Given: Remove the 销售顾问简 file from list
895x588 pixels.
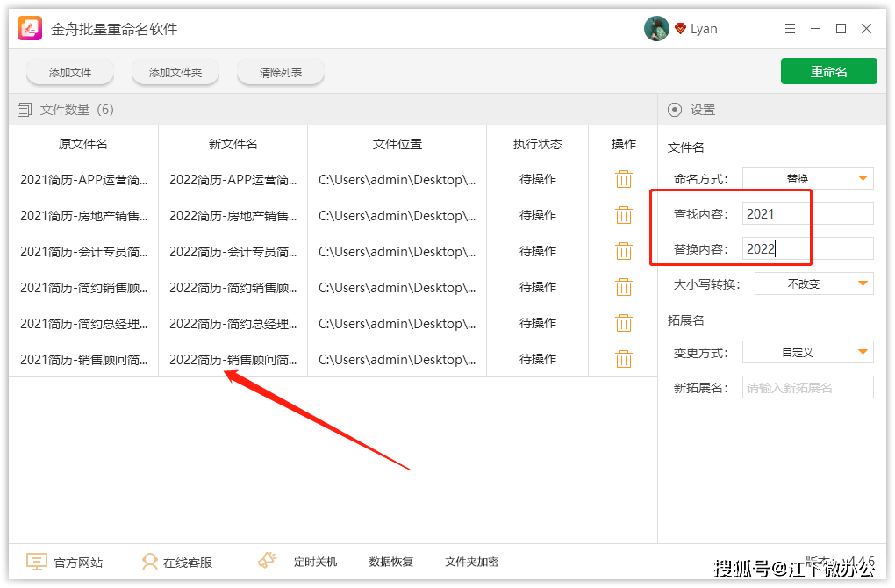Looking at the screenshot, I should pos(624,359).
